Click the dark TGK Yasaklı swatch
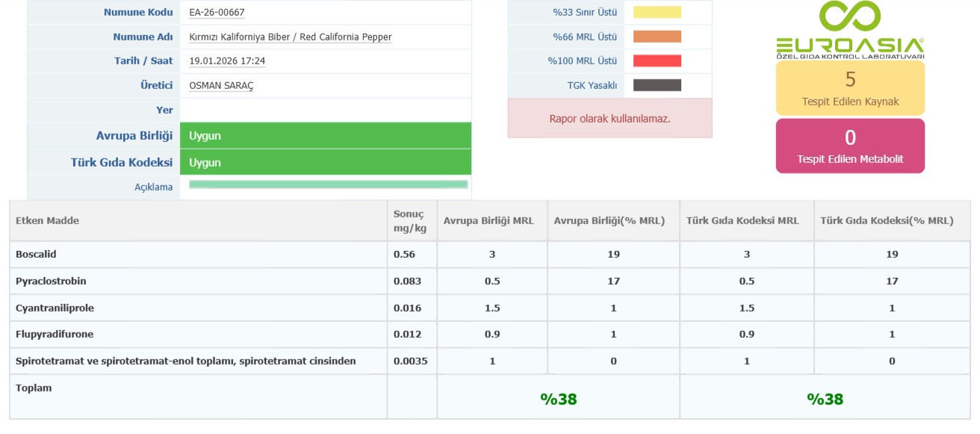This screenshot has width=980, height=434. (x=657, y=85)
